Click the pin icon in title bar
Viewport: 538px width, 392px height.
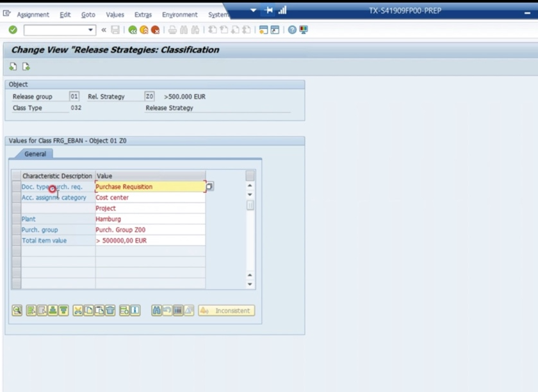(268, 10)
